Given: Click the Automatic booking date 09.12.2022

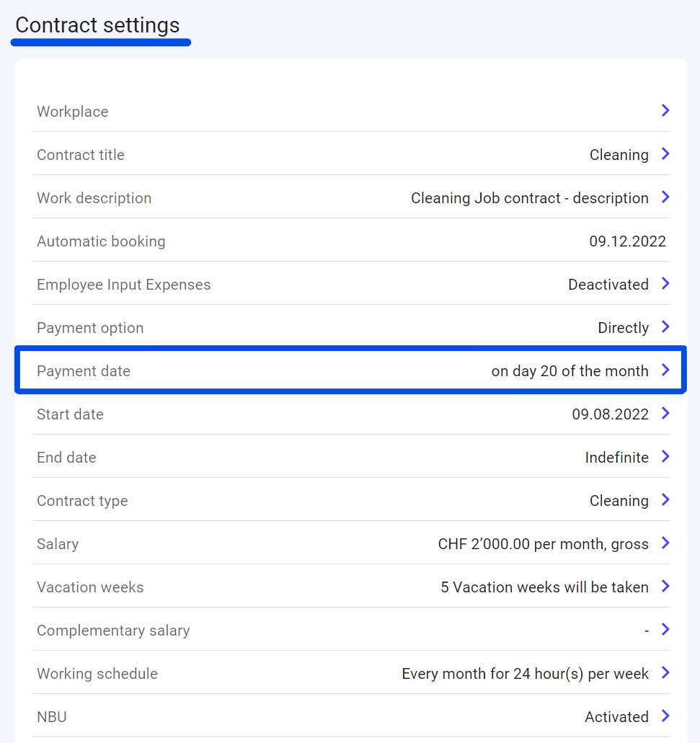Looking at the screenshot, I should point(627,241).
